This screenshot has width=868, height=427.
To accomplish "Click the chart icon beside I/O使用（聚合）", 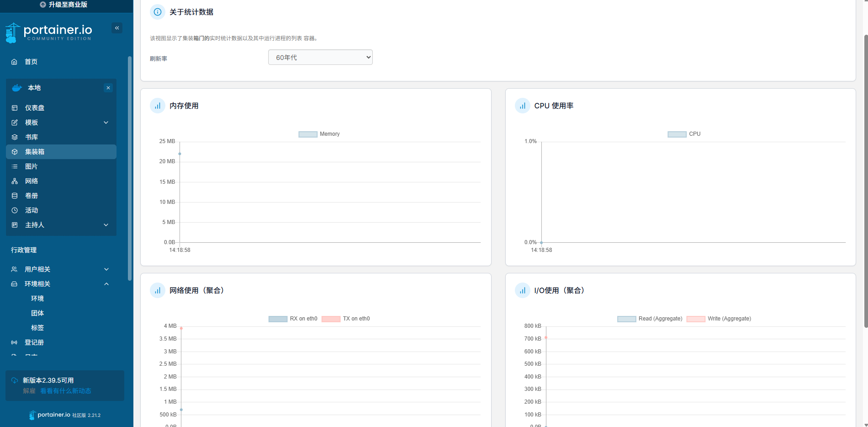I will pyautogui.click(x=523, y=290).
